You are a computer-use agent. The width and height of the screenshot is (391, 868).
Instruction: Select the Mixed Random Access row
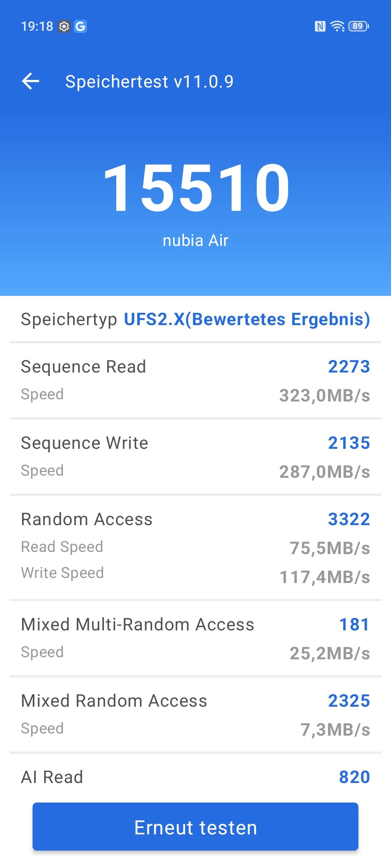click(195, 714)
